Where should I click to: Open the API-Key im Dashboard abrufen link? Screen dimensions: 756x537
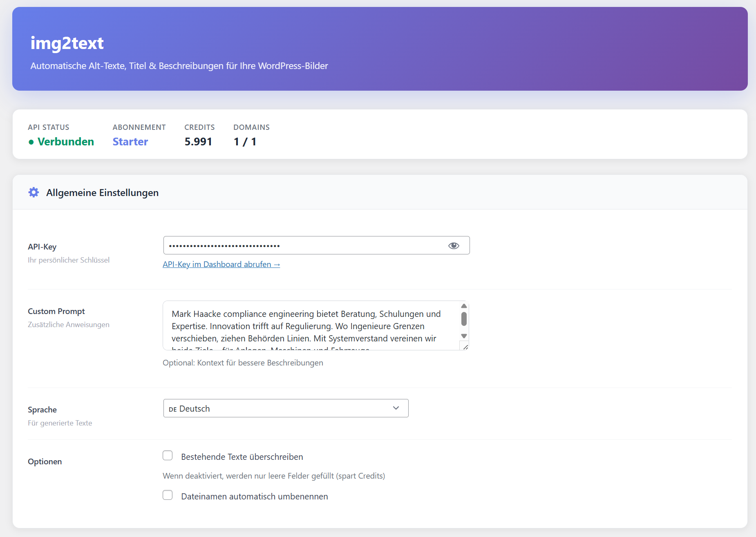click(x=221, y=264)
